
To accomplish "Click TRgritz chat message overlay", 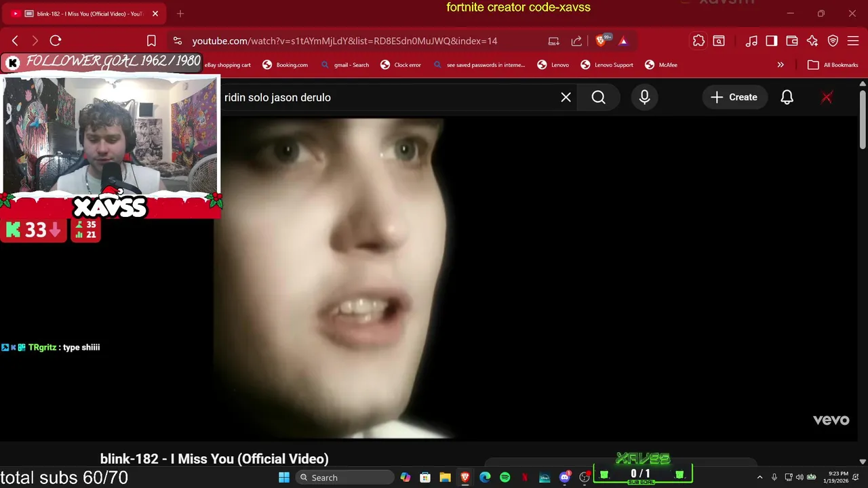I will (x=51, y=347).
